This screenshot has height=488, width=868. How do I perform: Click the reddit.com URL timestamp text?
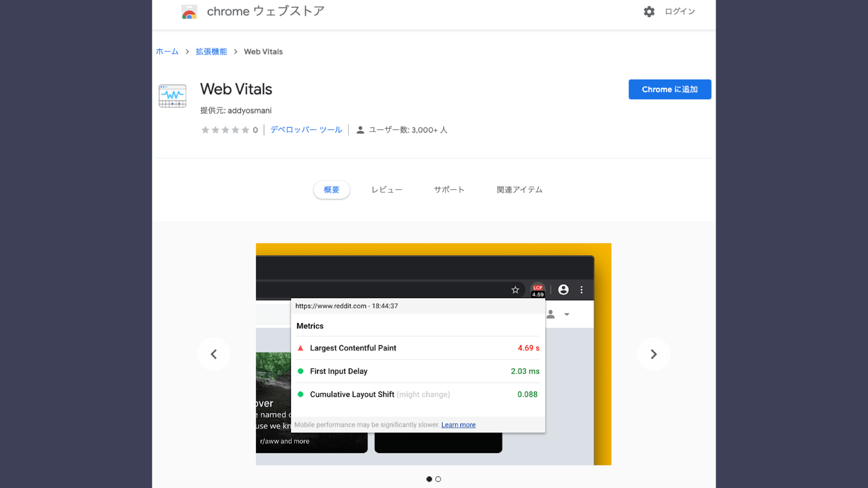point(346,306)
